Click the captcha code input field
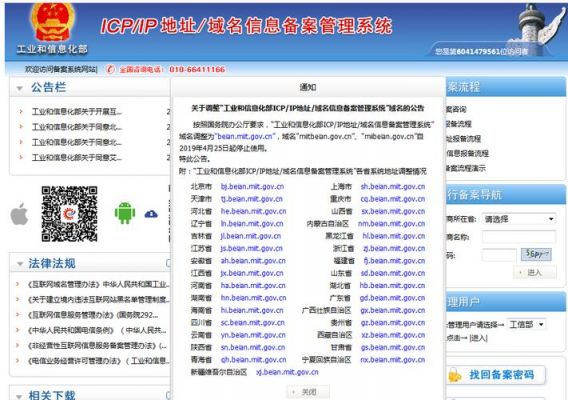The image size is (568, 400). click(499, 255)
